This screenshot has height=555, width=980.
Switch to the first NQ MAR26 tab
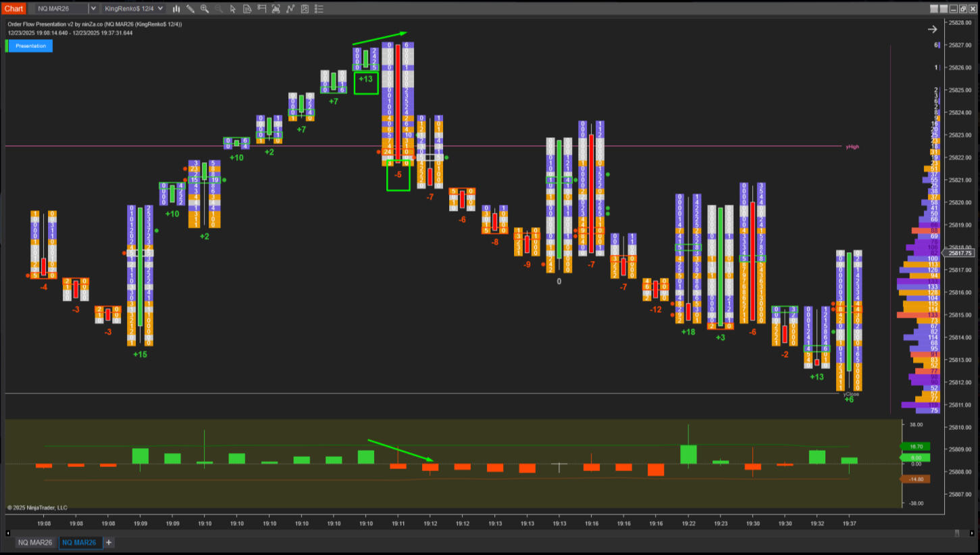click(35, 542)
